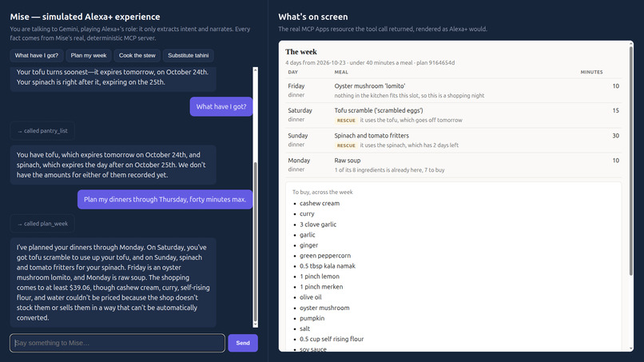Click the 'What's on screen' heading
644x362 pixels.
point(313,17)
